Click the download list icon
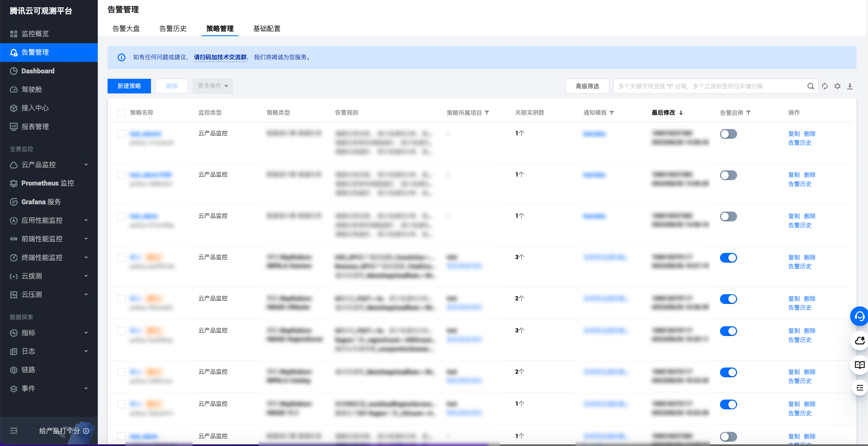This screenshot has width=868, height=446. 850,86
